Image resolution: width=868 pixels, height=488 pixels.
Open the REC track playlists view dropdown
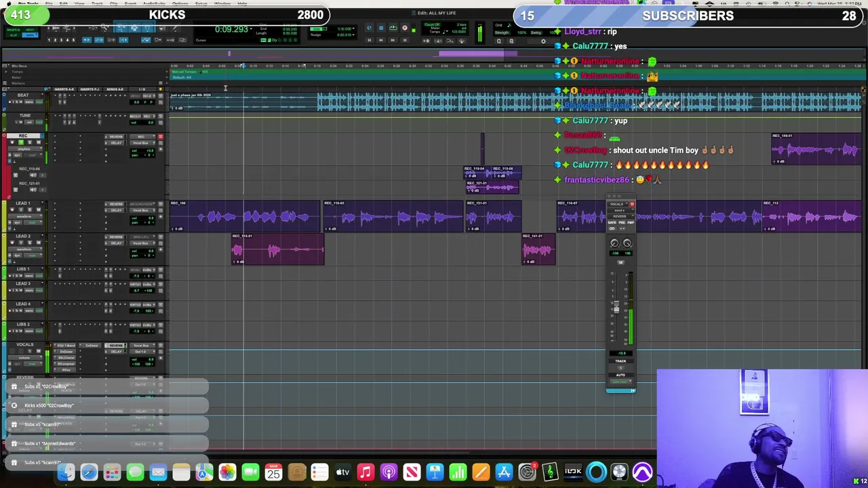coord(25,149)
